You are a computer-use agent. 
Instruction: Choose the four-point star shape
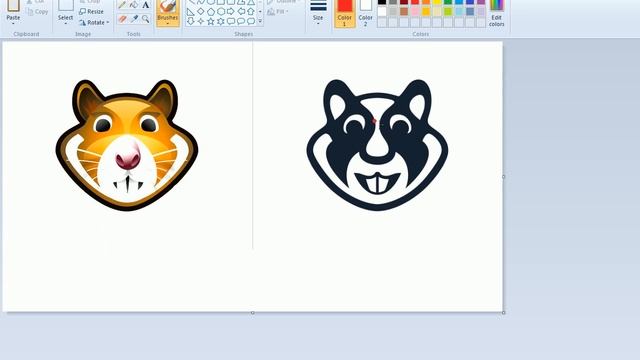click(x=201, y=21)
